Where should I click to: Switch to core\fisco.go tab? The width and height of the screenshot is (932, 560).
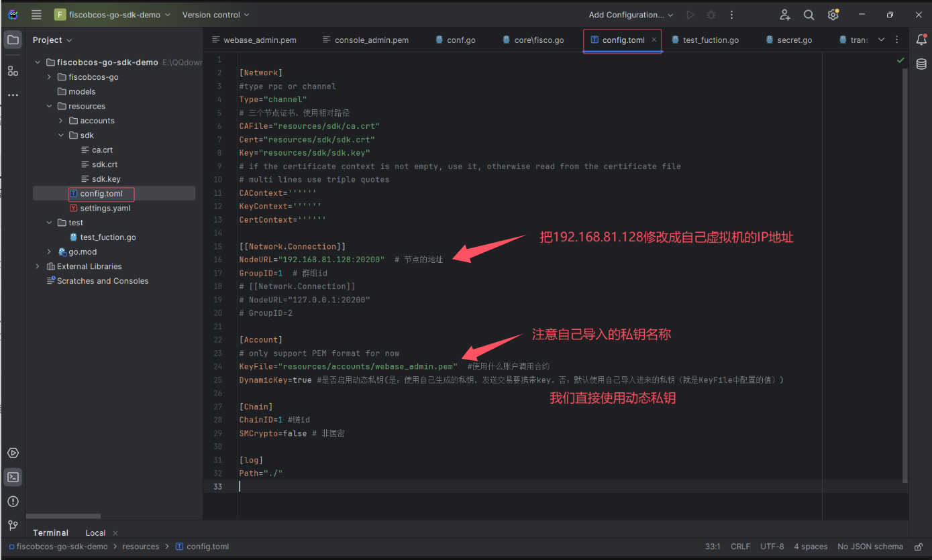pyautogui.click(x=533, y=40)
